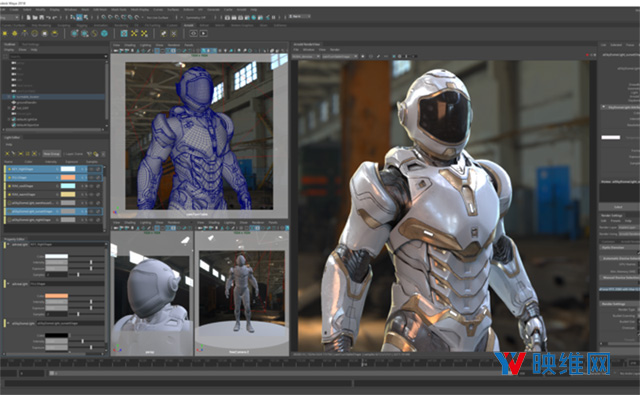This screenshot has height=395, width=640.
Task: Toggle isolate icon at end of RIM_warmShape row
Action: point(98,194)
